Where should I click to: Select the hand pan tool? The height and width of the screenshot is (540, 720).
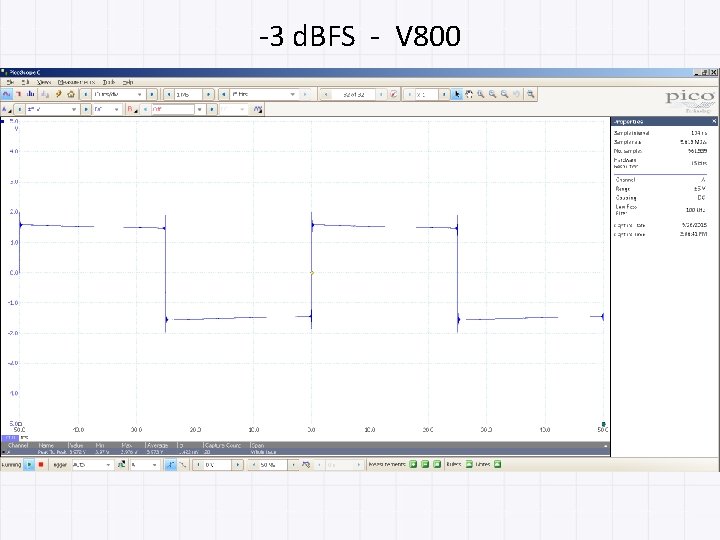click(469, 94)
